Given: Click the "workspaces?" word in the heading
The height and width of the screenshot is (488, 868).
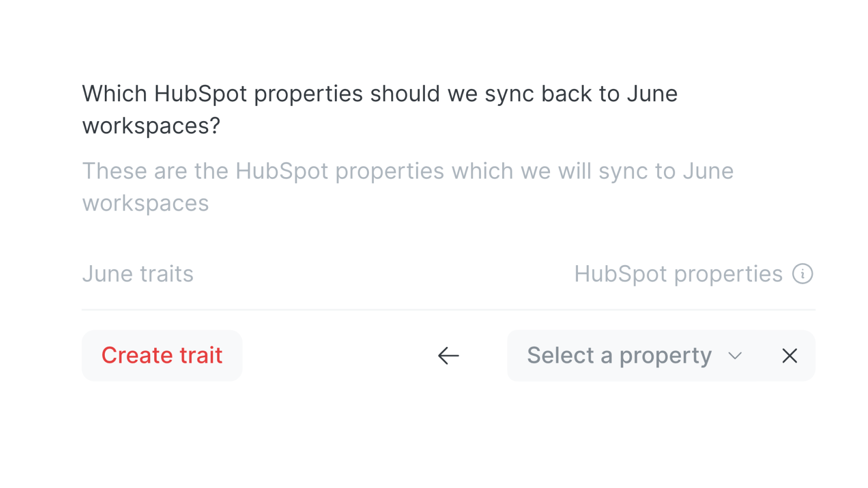Looking at the screenshot, I should click(151, 126).
